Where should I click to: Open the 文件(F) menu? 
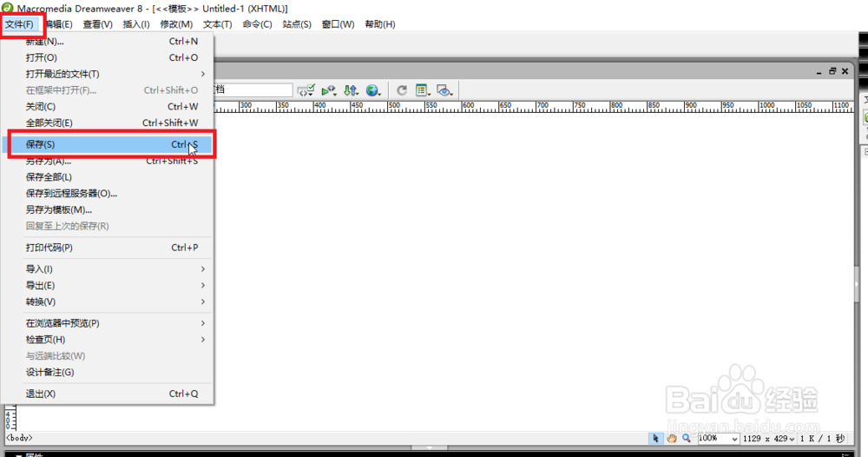click(19, 24)
